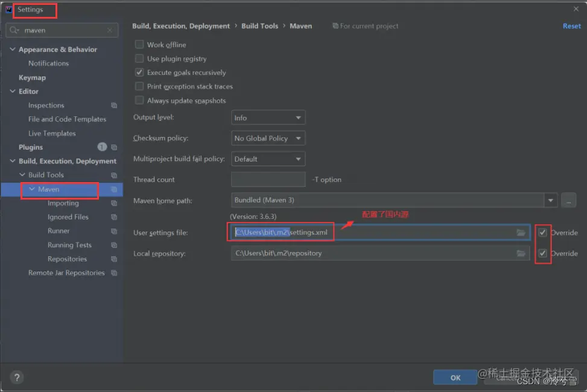
Task: Enable Use plugin registry checkbox
Action: (139, 58)
